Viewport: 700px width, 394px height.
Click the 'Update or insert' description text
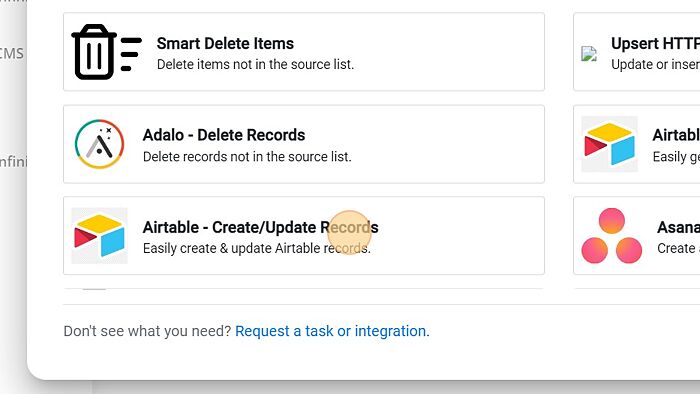[655, 64]
